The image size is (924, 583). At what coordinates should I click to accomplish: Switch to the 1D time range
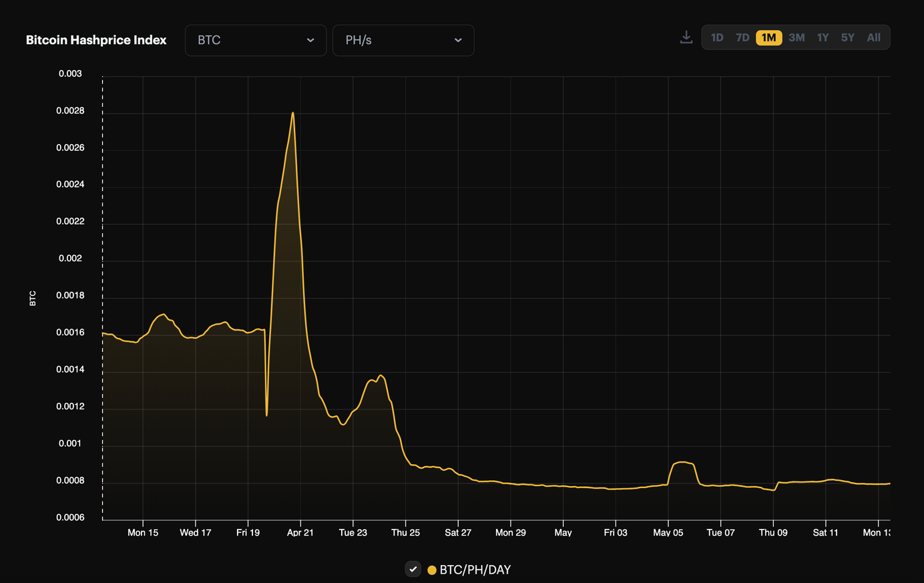717,37
